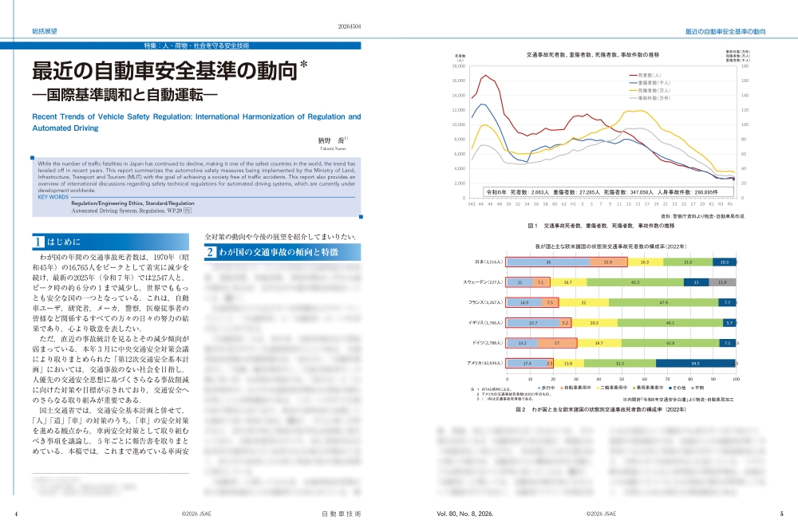Click section heading 2 わが国の交通事故の傾向と特徴
This screenshot has height=532, width=798.
click(x=282, y=252)
